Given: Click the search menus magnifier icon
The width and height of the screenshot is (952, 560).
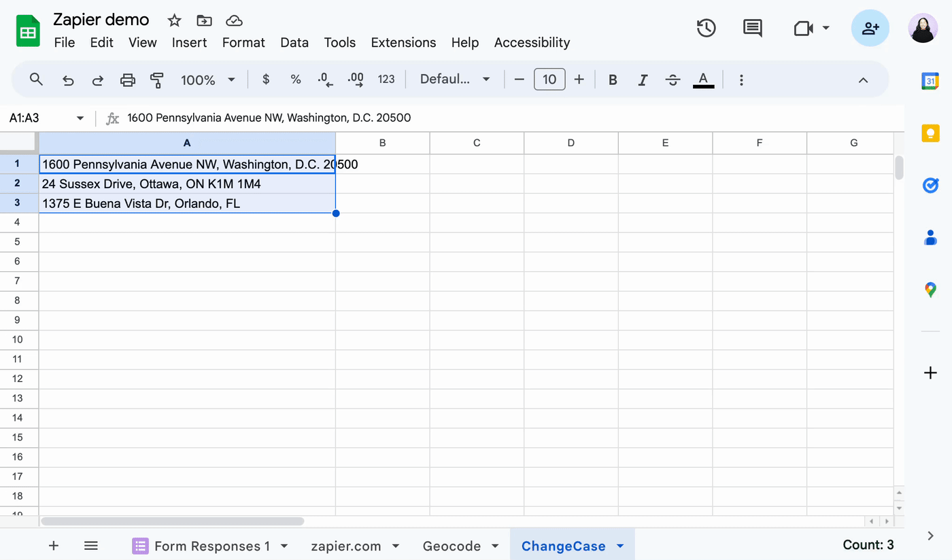Looking at the screenshot, I should (x=37, y=80).
